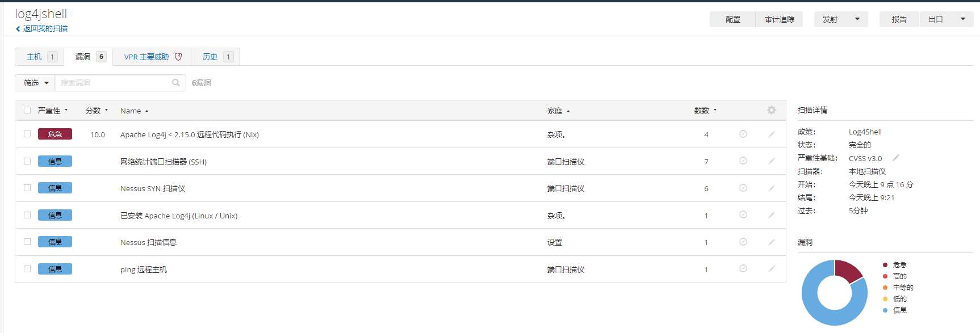Click the edit pencil for Apache Log4j vulnerability
This screenshot has height=333, width=980.
[x=771, y=134]
